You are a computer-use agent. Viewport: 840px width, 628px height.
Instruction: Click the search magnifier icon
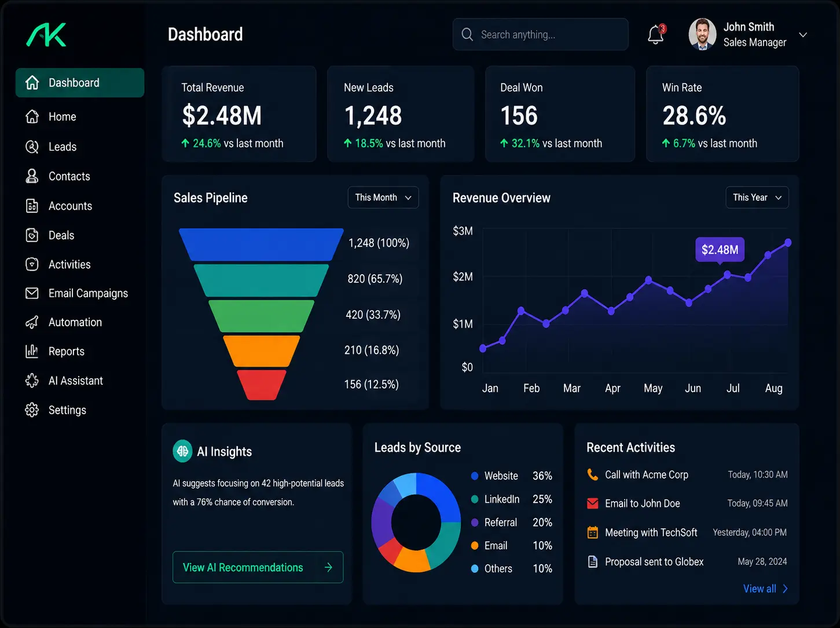click(467, 35)
